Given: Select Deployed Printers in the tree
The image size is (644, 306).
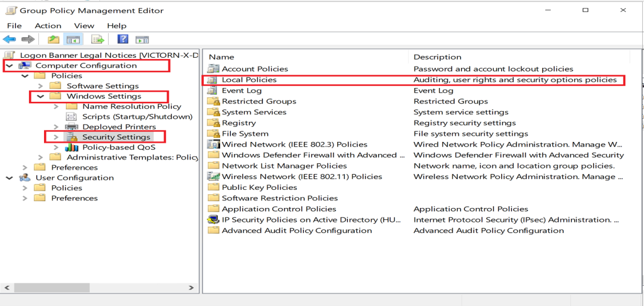Looking at the screenshot, I should (x=111, y=127).
